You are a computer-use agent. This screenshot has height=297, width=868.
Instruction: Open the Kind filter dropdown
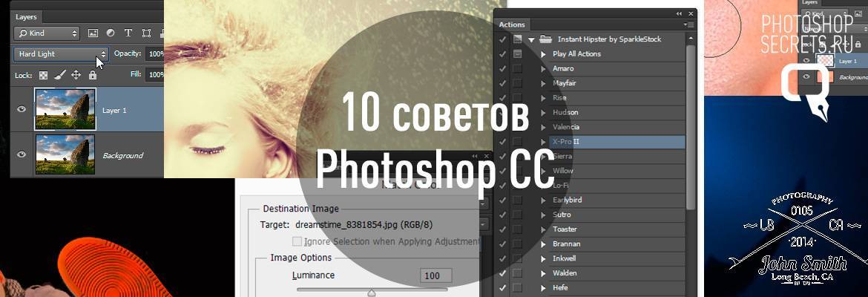click(x=47, y=33)
